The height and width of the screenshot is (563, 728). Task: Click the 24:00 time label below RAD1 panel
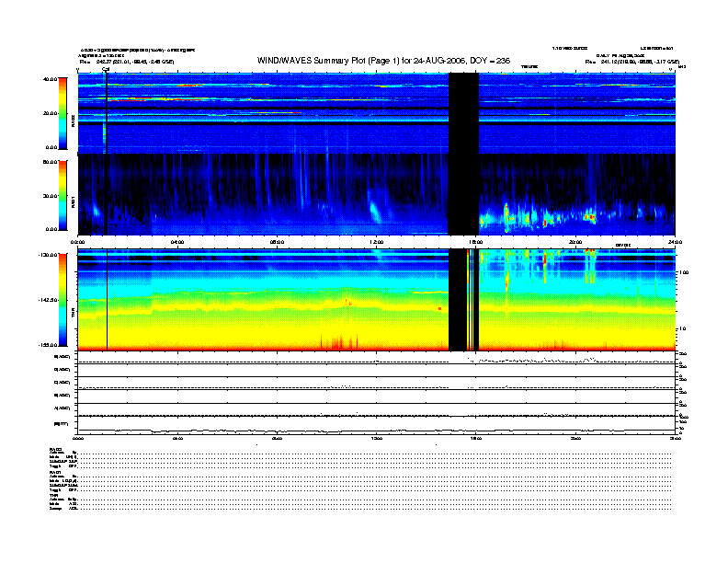point(675,242)
